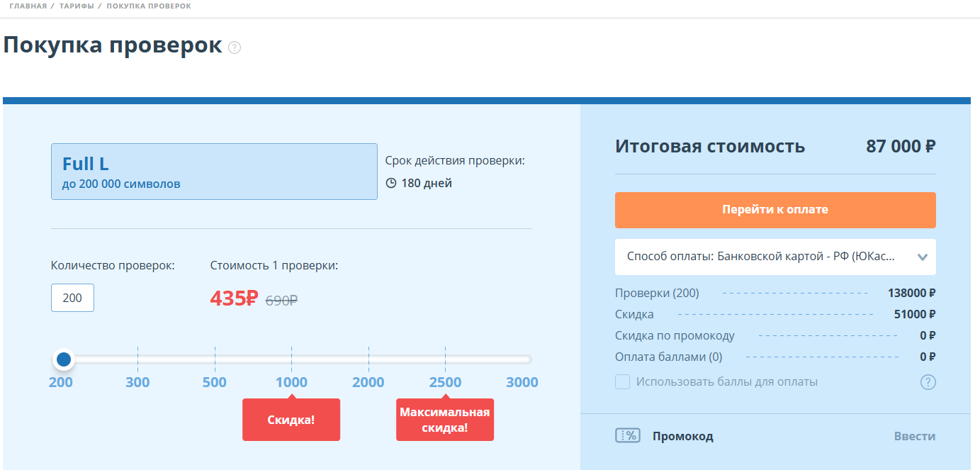Click the 51000 ₽ discount value
Screen dimensions: 980x475
915,314
